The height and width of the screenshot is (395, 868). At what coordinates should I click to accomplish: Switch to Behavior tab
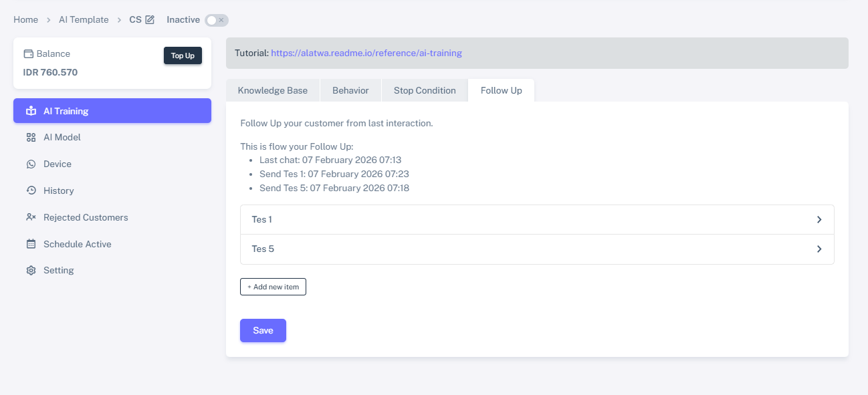pyautogui.click(x=350, y=90)
